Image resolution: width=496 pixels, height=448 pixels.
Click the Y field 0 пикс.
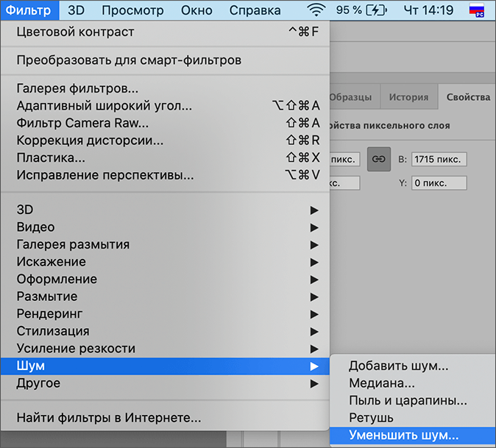point(439,183)
